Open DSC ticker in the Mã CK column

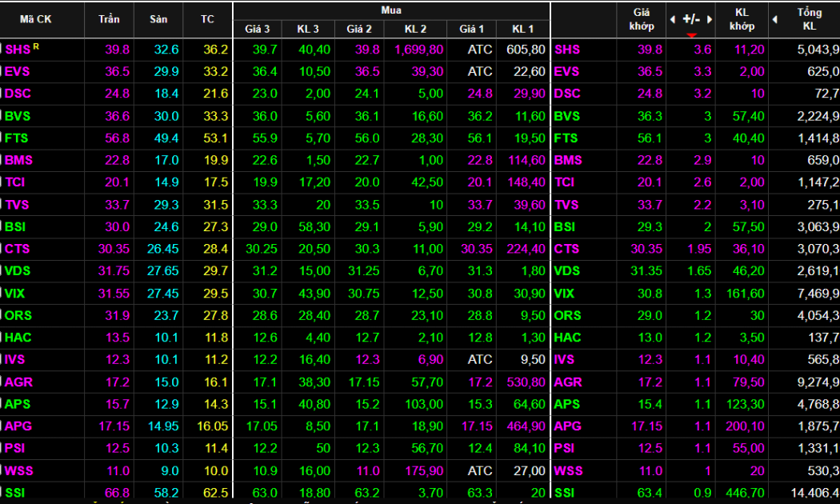point(18,94)
